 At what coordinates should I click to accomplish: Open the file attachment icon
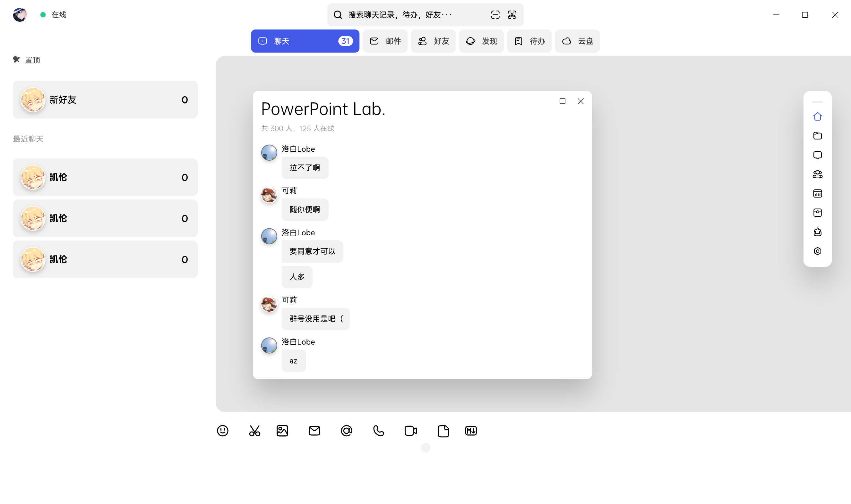(443, 431)
